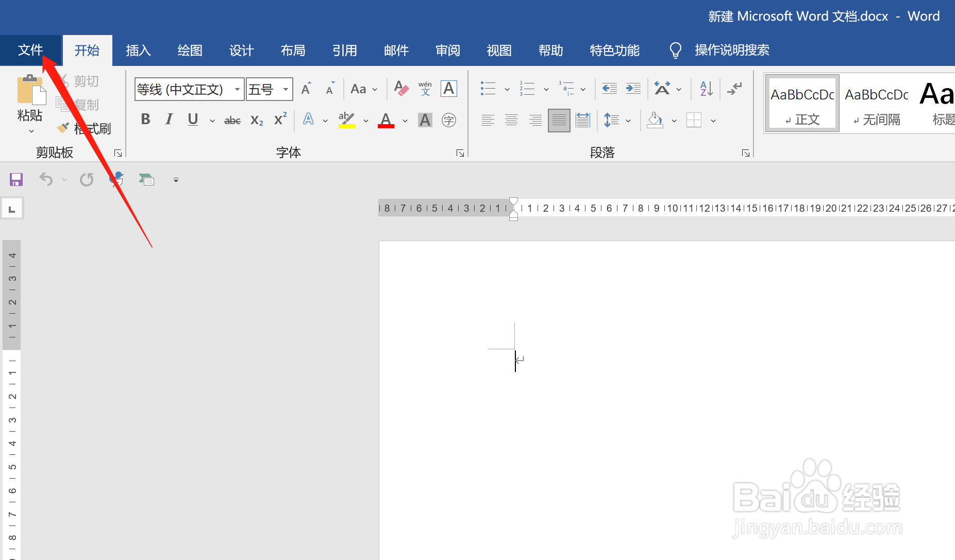
Task: Apply the yellow text highlight color
Action: 347,120
